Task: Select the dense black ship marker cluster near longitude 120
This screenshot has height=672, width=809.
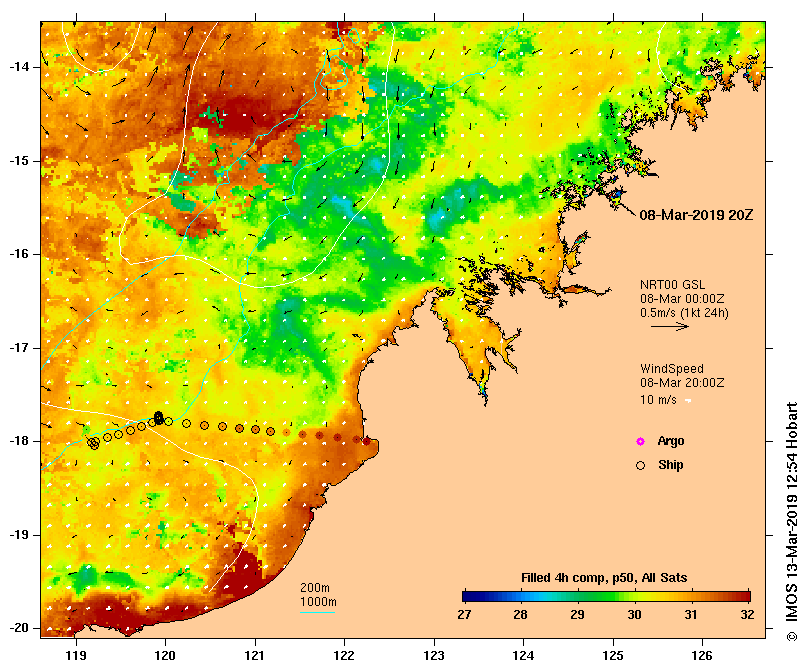Action: [x=158, y=418]
